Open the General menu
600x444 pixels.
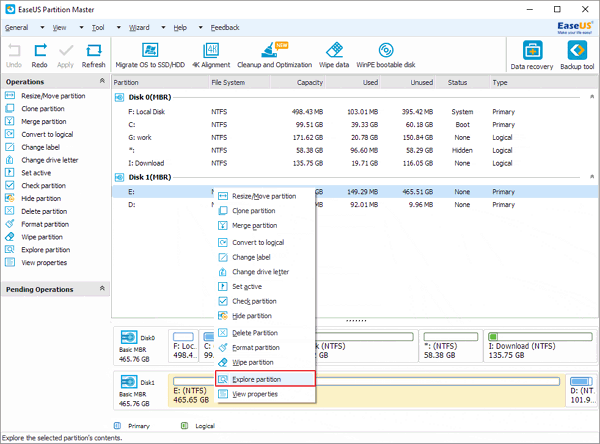(x=16, y=28)
